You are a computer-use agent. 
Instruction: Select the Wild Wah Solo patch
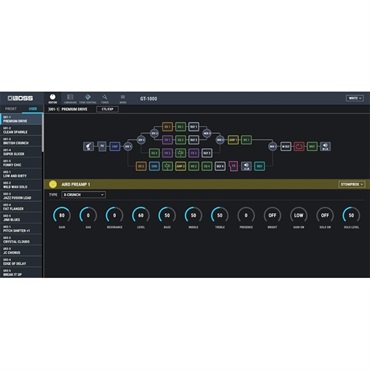pos(21,185)
